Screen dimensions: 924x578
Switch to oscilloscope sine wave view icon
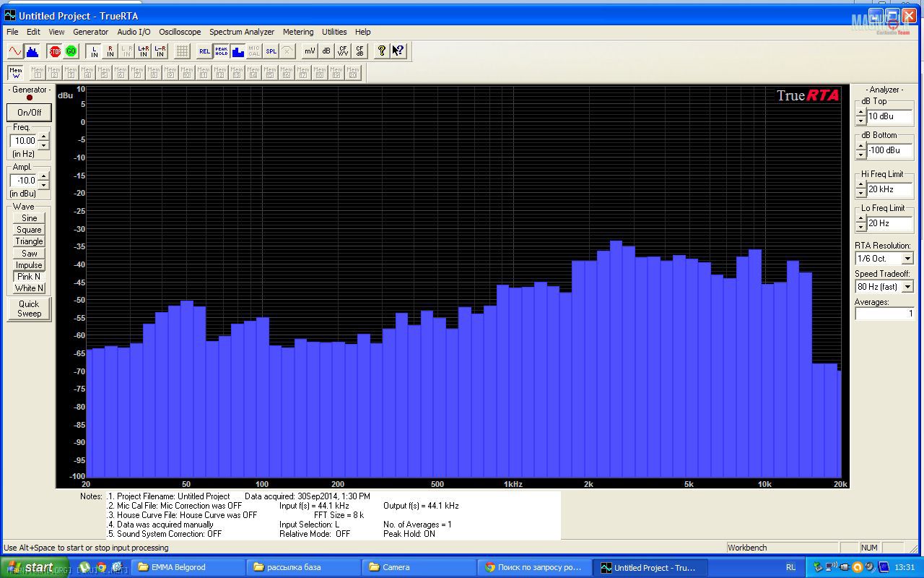pos(14,51)
